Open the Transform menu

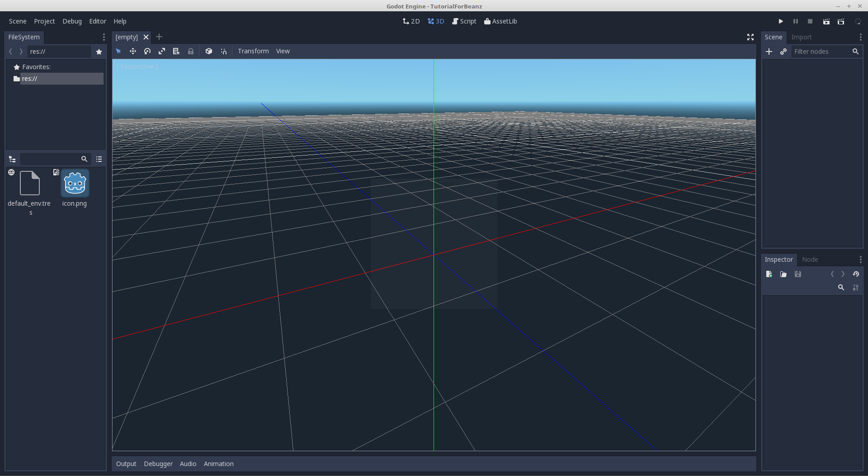[x=253, y=51]
